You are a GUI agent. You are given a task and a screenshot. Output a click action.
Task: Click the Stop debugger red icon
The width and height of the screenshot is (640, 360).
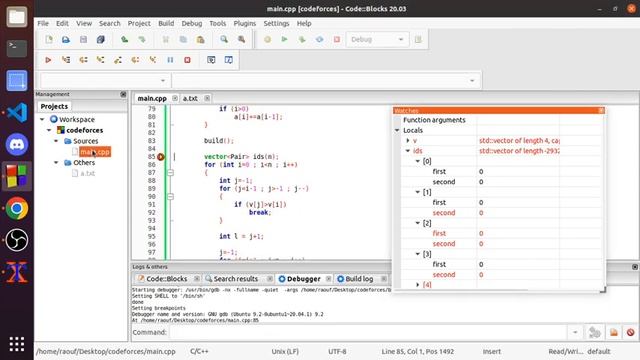pos(187,60)
